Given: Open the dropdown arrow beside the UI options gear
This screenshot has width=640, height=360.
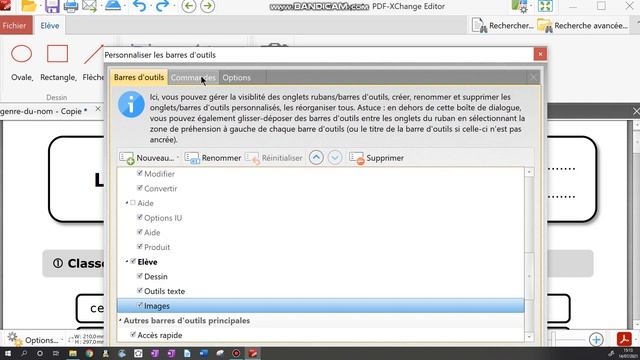Looking at the screenshot, I should point(530,6).
